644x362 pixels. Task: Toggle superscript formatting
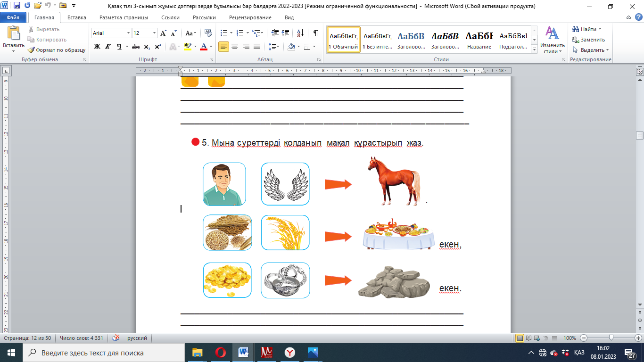(x=158, y=47)
